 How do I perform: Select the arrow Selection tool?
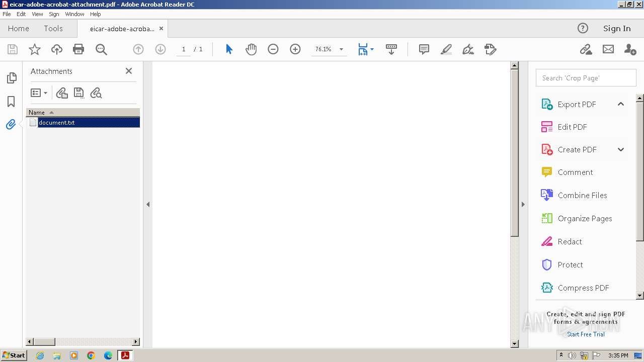229,49
